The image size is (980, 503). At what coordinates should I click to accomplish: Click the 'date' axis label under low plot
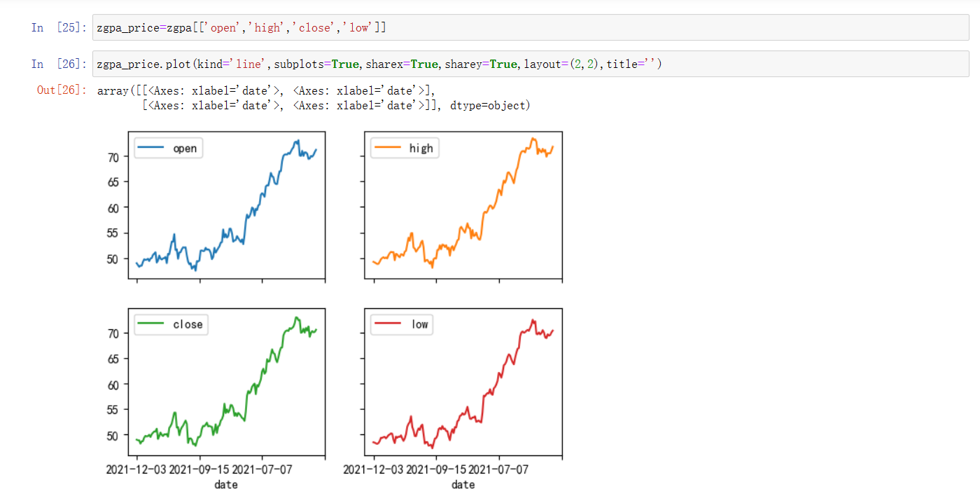click(x=463, y=484)
